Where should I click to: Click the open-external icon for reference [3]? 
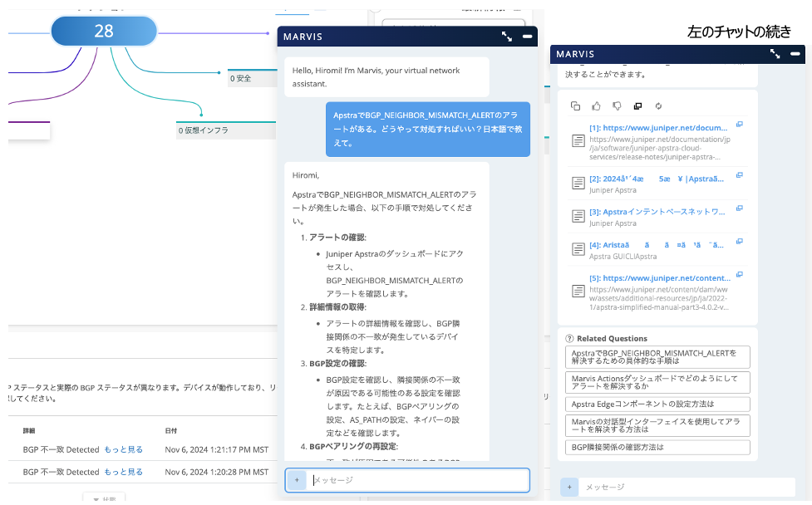click(739, 210)
